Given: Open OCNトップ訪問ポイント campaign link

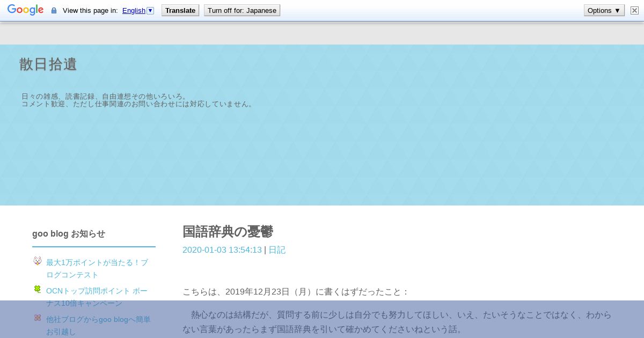Looking at the screenshot, I should 97,297.
